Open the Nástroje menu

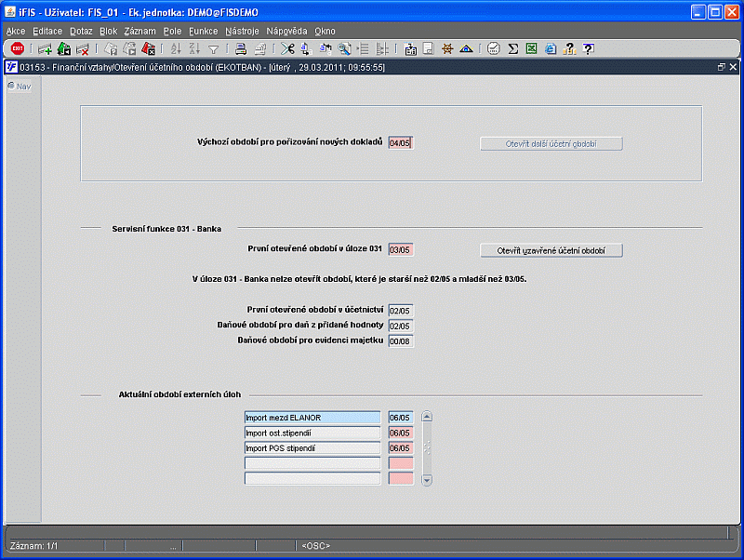242,32
